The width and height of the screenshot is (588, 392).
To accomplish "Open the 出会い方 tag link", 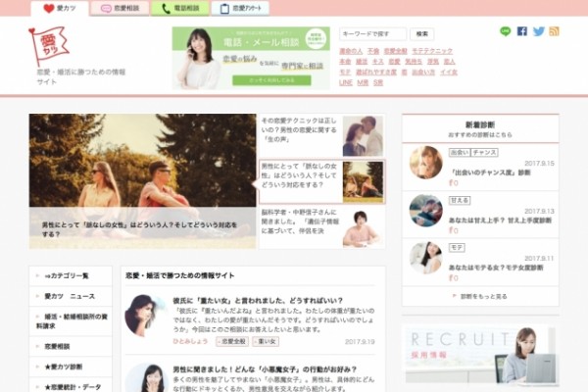I will (423, 72).
